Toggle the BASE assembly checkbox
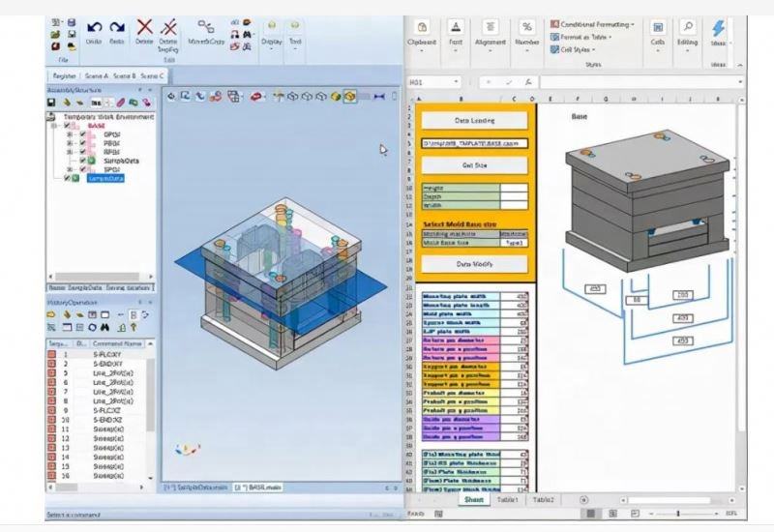Screen dimensions: 774x532 (68, 126)
